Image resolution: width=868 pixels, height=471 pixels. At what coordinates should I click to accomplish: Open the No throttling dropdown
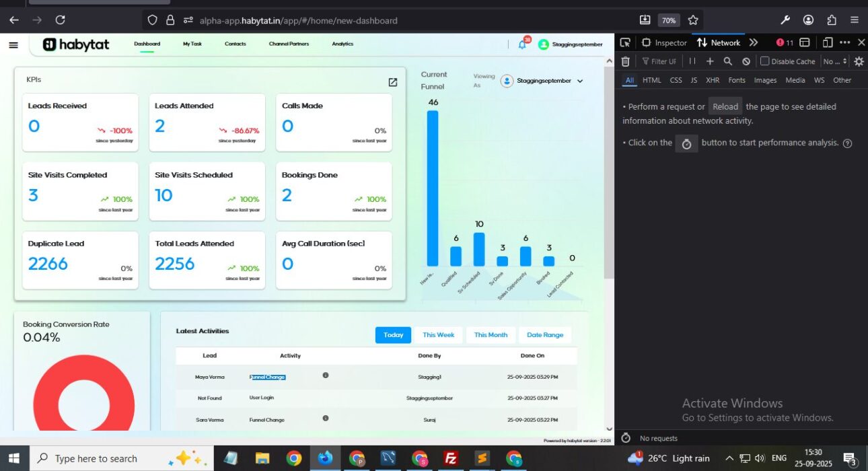click(x=835, y=61)
